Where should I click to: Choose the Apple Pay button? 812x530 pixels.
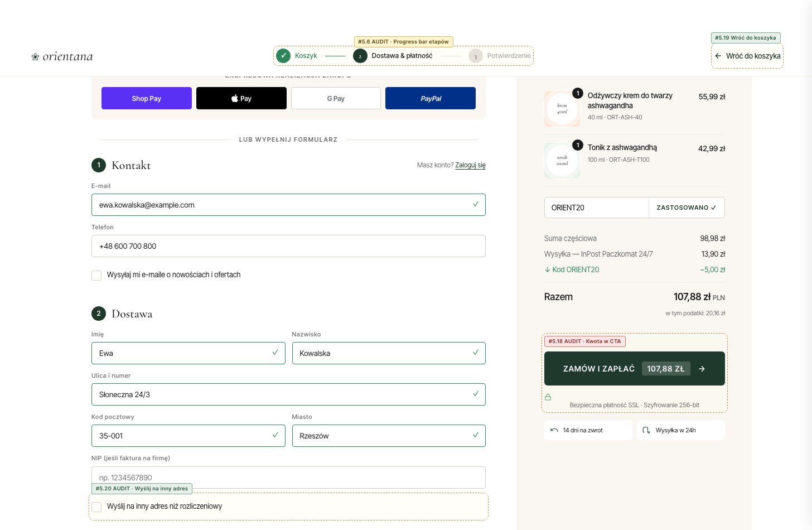point(241,98)
